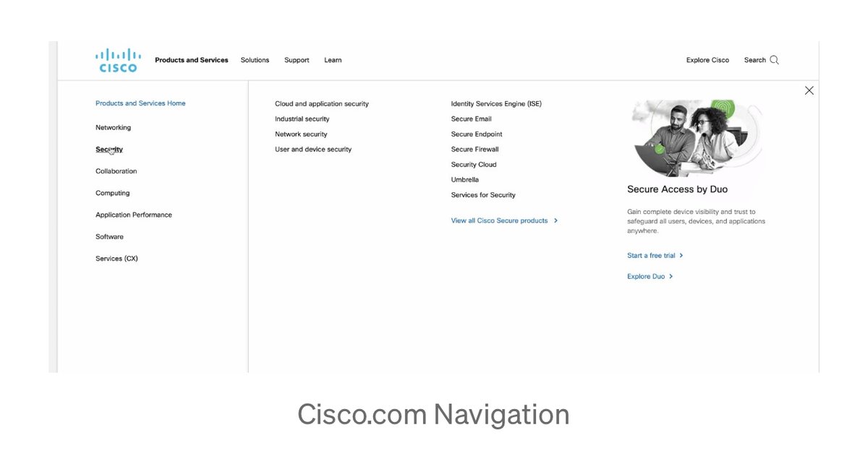Open Cloud and application security
Screen dimensions: 868x451
tap(321, 104)
